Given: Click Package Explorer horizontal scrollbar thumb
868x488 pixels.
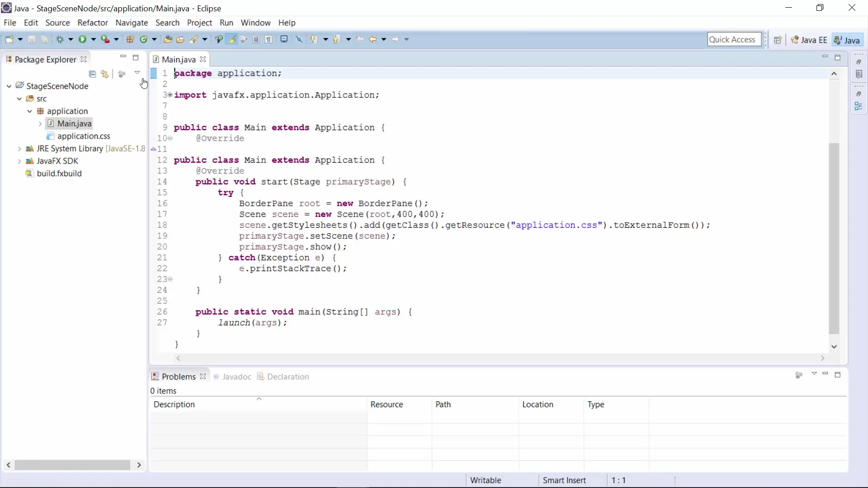Looking at the screenshot, I should coord(72,465).
